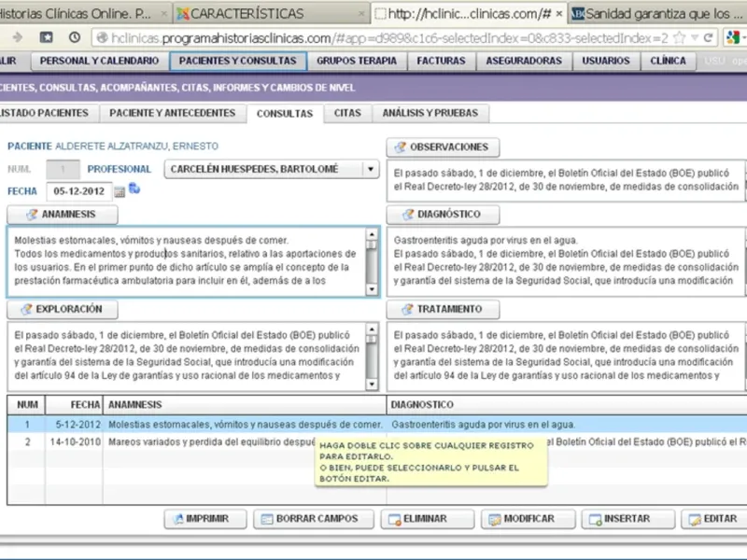Open the GRUPOS TERAPIA menu

coord(357,61)
